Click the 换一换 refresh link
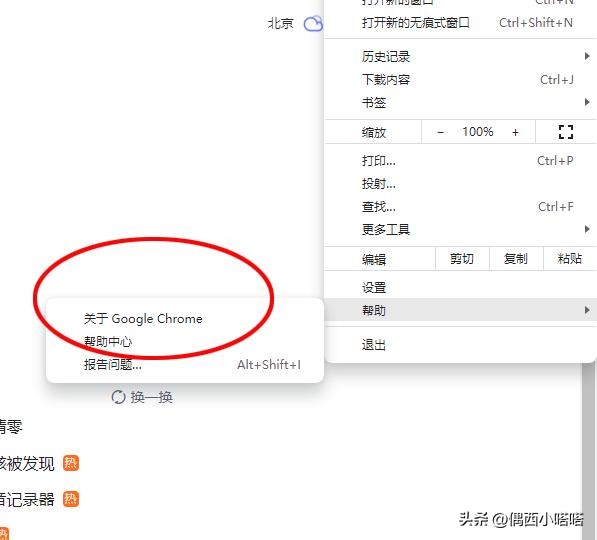The height and width of the screenshot is (540, 597). (x=152, y=397)
